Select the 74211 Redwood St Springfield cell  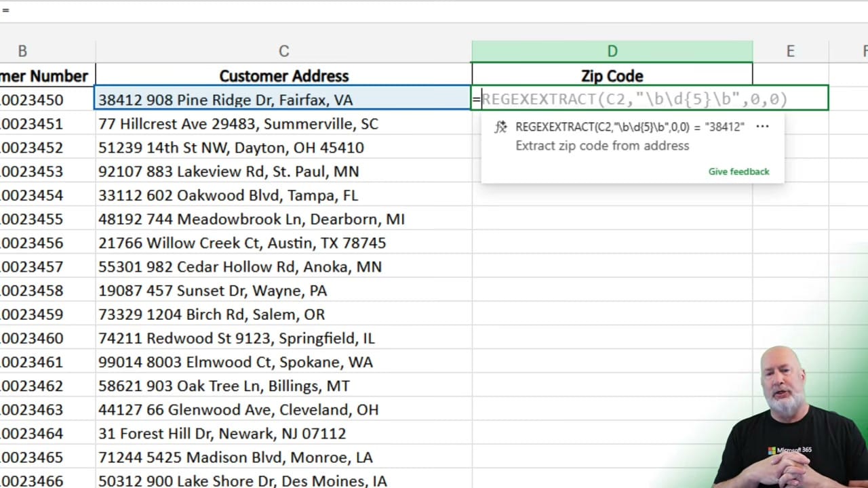[x=283, y=338]
